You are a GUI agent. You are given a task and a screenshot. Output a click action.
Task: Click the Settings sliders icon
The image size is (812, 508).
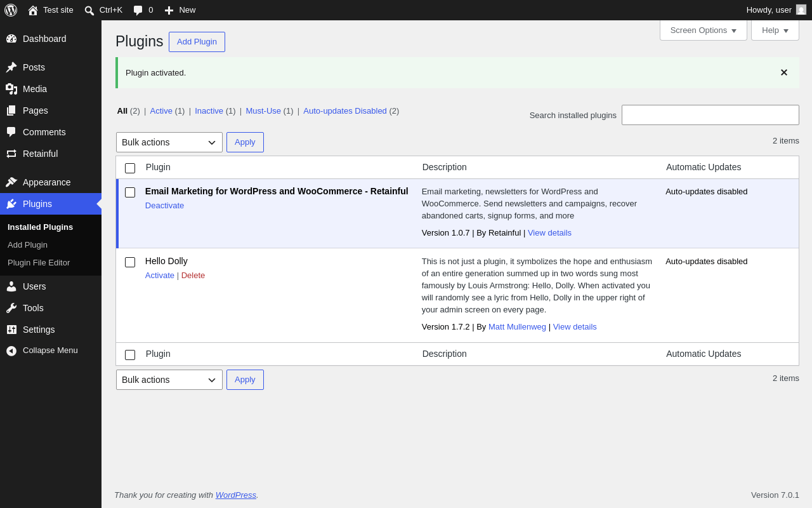click(x=11, y=330)
